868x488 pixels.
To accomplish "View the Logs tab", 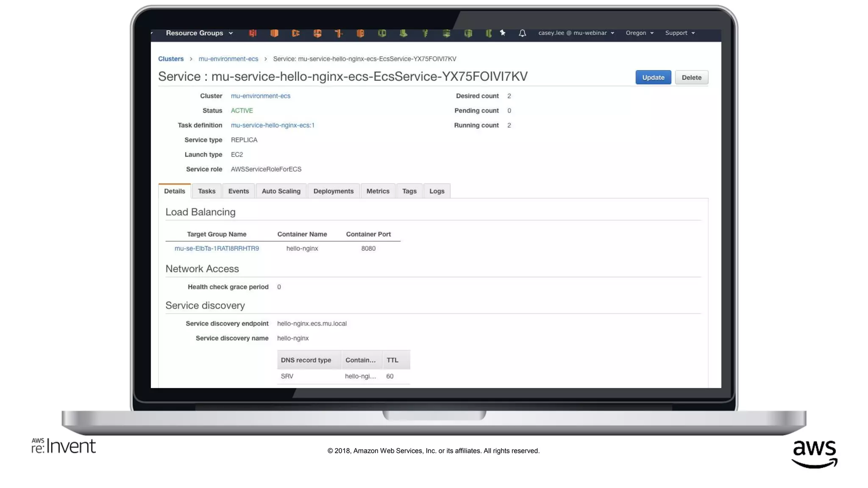I will click(x=437, y=191).
